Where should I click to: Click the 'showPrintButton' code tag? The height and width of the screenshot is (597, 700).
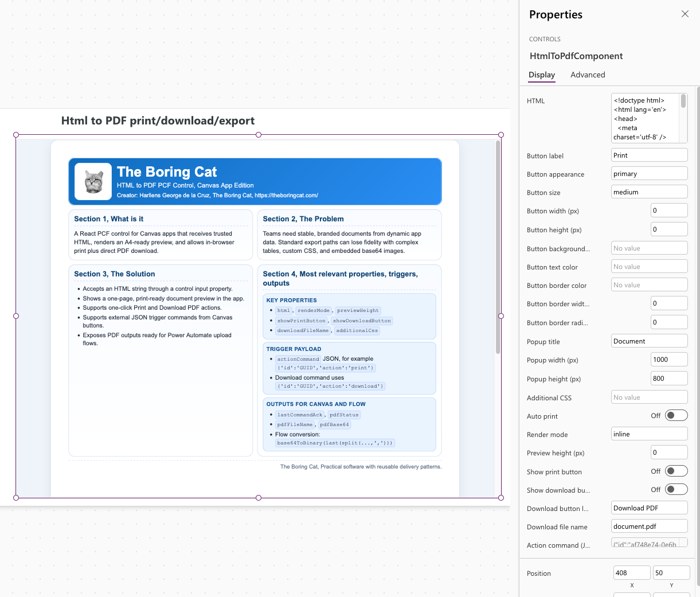pos(302,321)
